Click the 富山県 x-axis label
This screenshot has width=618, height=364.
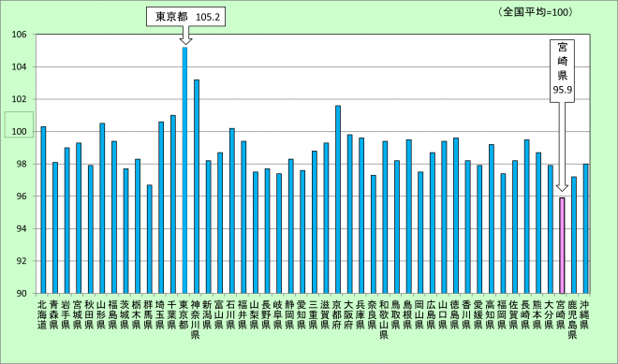(220, 314)
